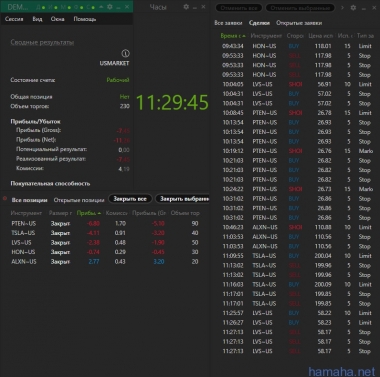Click the right-arrow icon beside Отменить выбранные
The height and width of the screenshot is (377, 380).
[x=342, y=7]
